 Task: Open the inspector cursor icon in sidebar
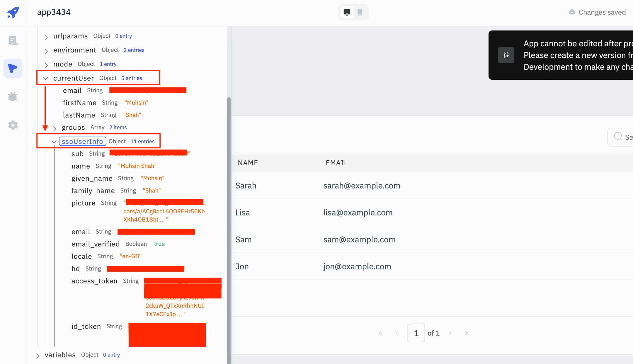pyautogui.click(x=13, y=68)
